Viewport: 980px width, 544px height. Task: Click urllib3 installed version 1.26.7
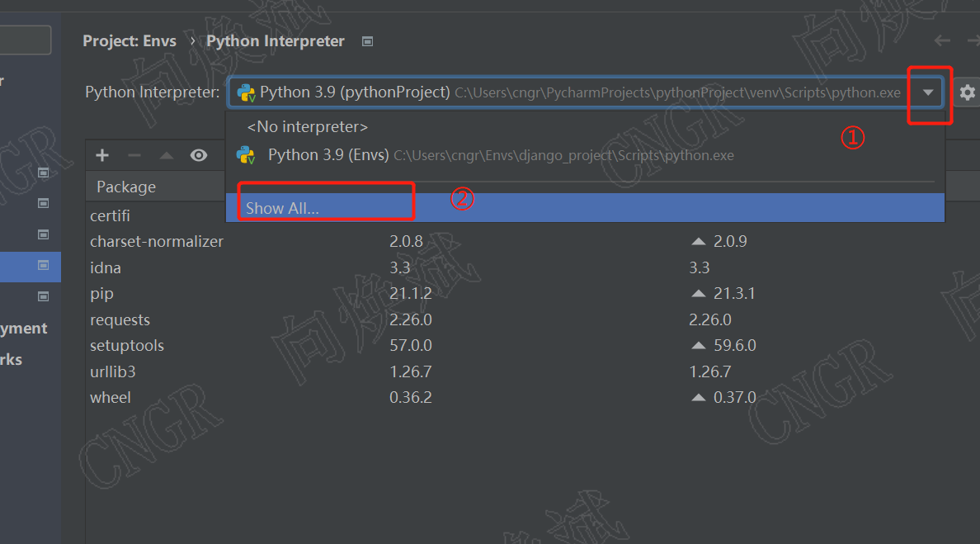tap(411, 371)
